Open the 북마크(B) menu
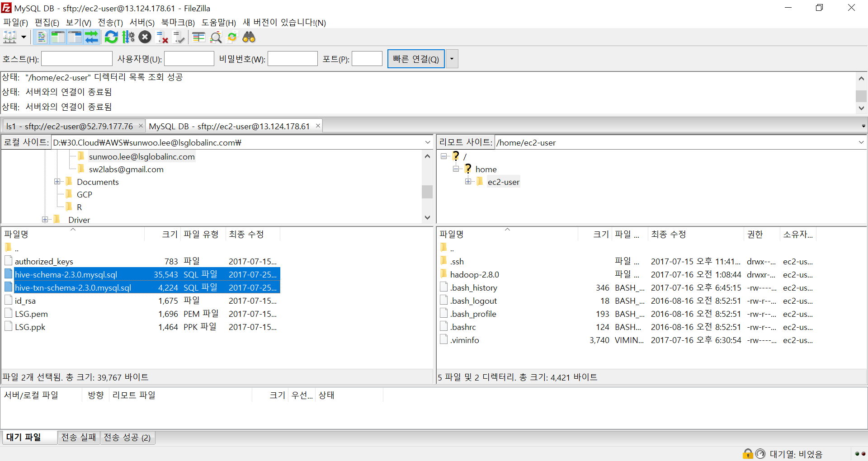Image resolution: width=868 pixels, height=461 pixels. [x=178, y=23]
